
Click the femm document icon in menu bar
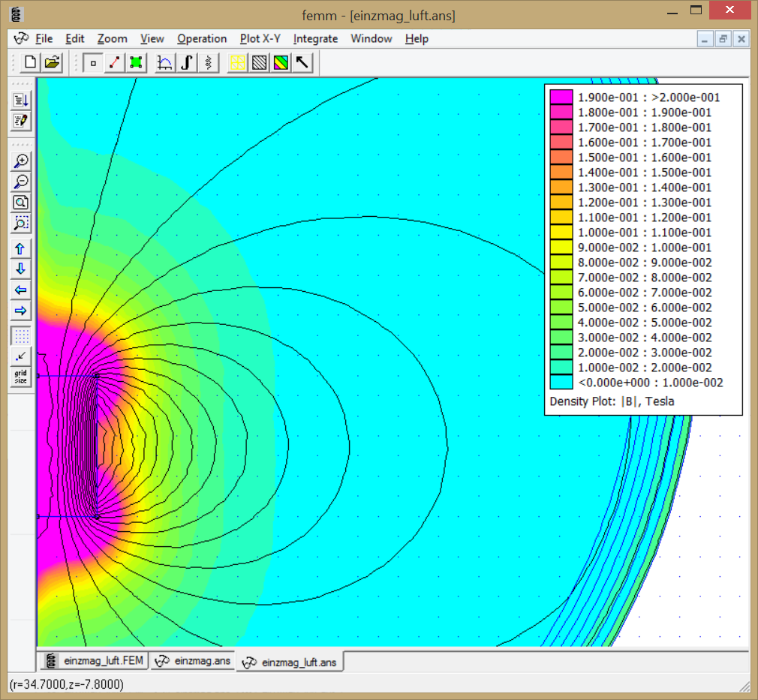(21, 38)
